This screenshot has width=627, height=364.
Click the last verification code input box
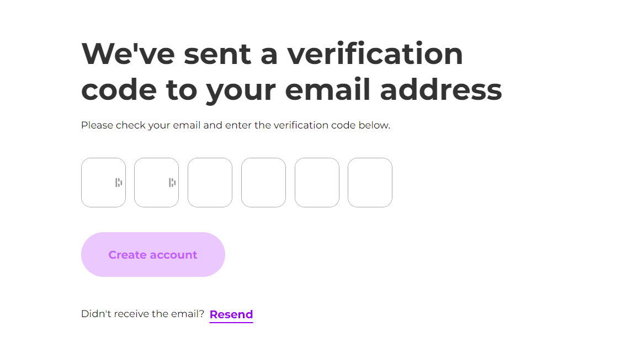tap(370, 182)
